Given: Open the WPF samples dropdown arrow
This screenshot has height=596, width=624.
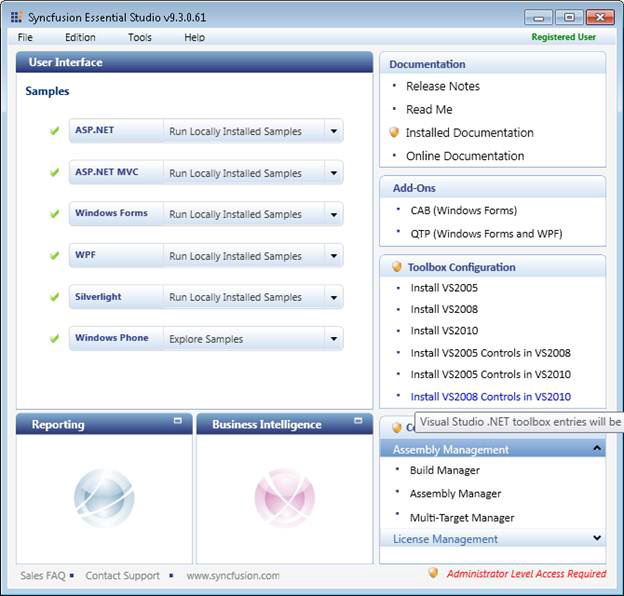Looking at the screenshot, I should (x=334, y=256).
